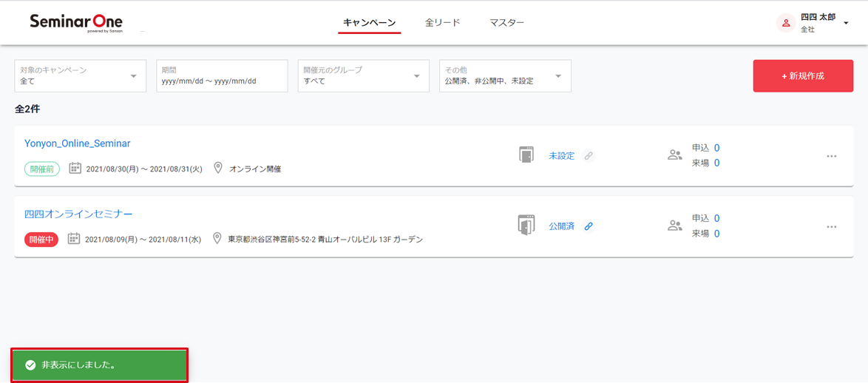The image size is (868, 383).
Task: Click link icon next to 未設定
Action: tap(589, 156)
